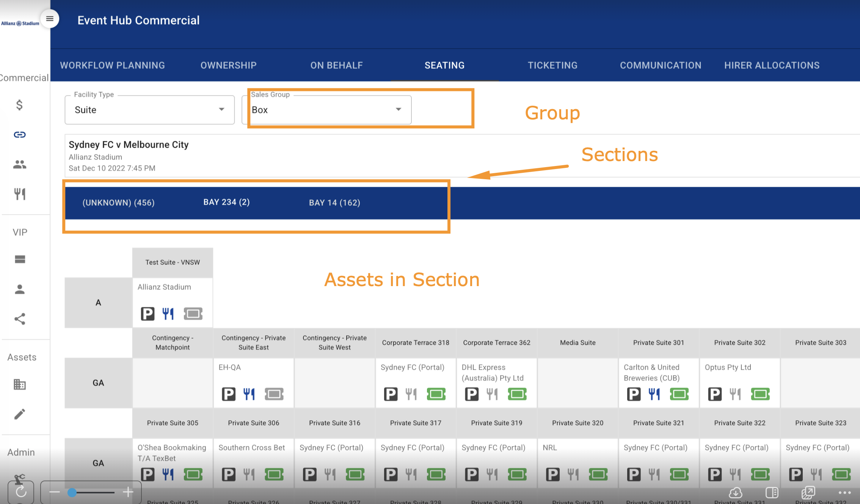The image size is (860, 504).
Task: Select the pencil edit sidebar icon
Action: tap(20, 414)
